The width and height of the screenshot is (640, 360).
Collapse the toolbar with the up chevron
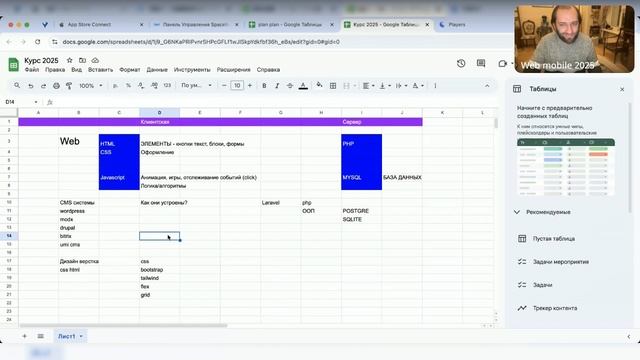click(487, 86)
